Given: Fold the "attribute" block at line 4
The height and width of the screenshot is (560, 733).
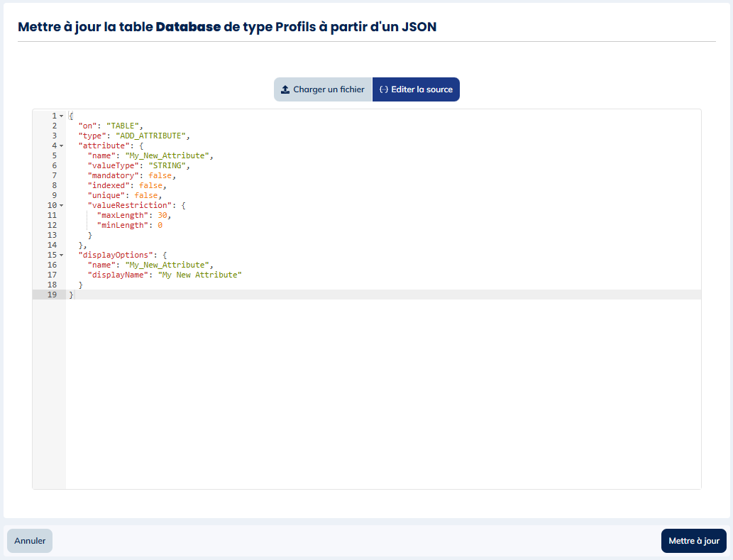Looking at the screenshot, I should 62,146.
